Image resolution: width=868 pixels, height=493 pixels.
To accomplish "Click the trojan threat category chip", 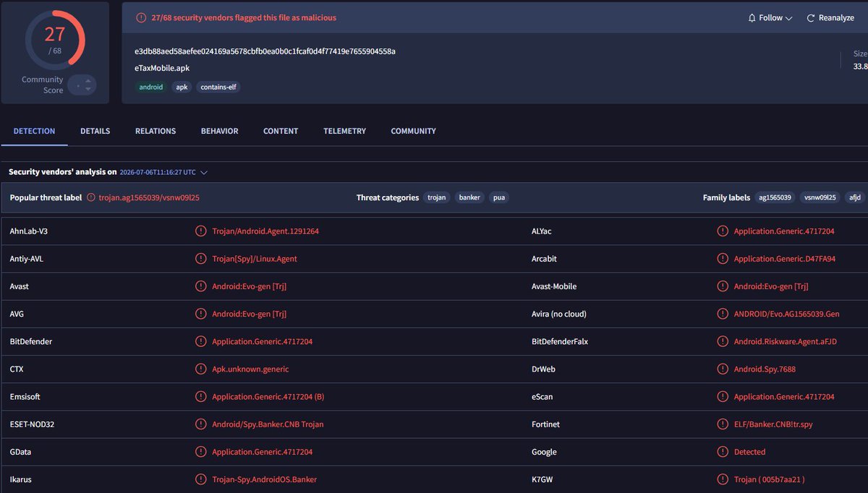I will tap(437, 197).
